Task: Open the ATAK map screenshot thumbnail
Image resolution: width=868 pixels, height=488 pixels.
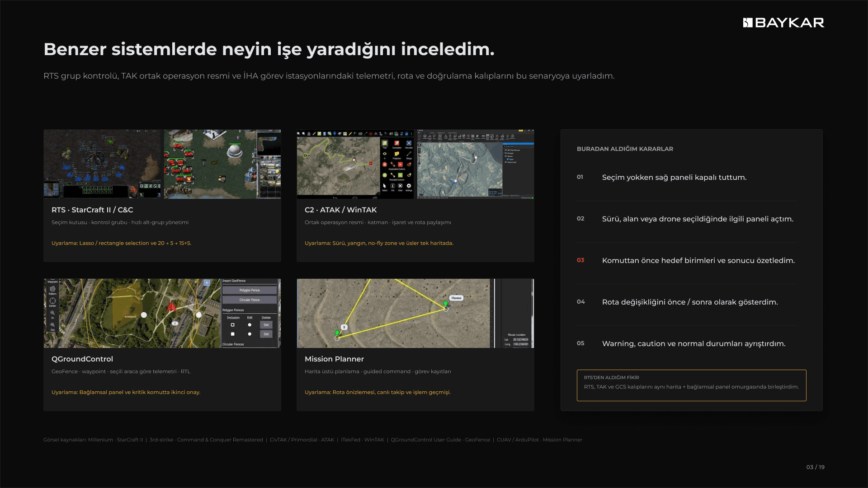Action: tap(355, 164)
